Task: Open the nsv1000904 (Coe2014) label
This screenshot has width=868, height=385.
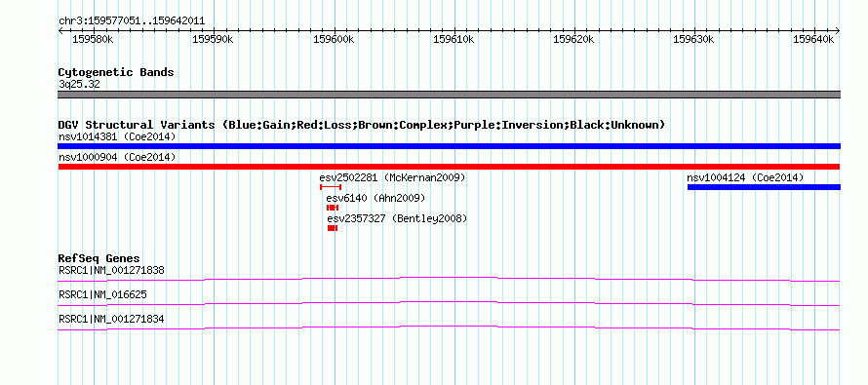Action: pos(117,158)
